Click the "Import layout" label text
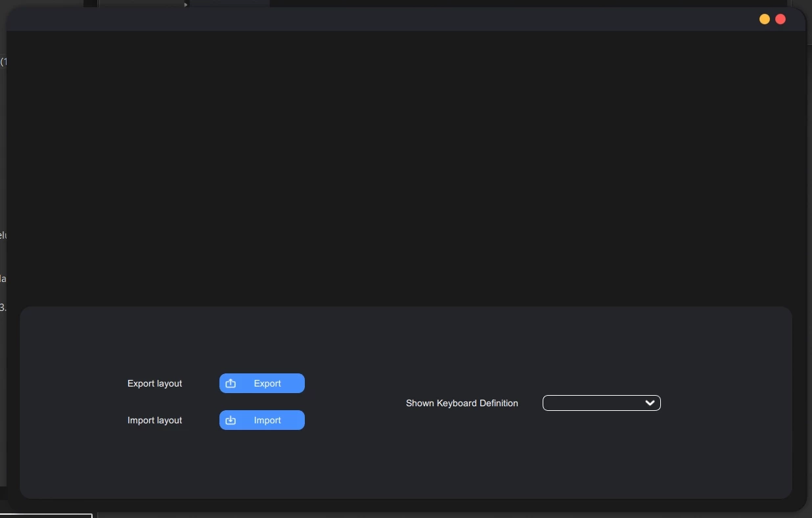812x518 pixels. click(154, 420)
